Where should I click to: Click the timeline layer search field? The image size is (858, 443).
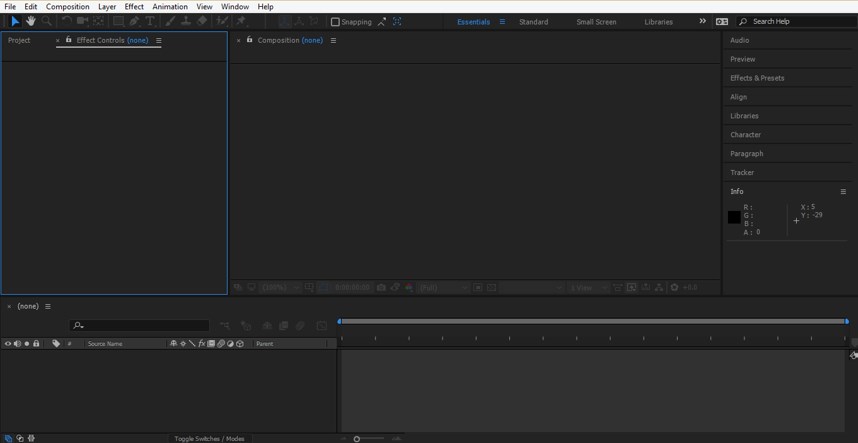(x=140, y=325)
